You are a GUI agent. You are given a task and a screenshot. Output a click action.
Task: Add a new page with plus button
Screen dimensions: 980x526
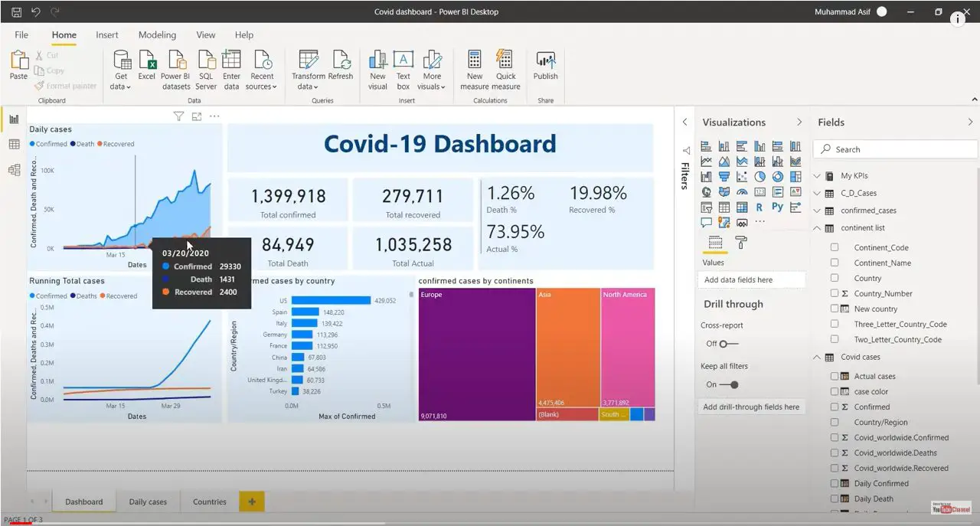(251, 501)
